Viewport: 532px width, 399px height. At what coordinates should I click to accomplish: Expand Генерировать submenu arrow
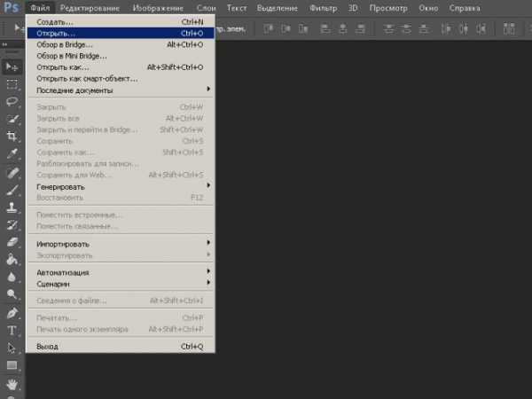208,185
